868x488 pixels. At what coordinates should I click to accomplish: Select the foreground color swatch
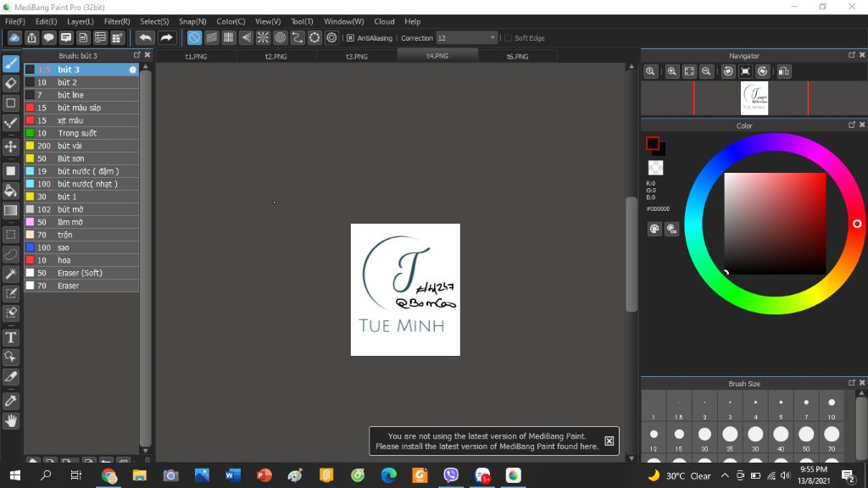click(653, 143)
